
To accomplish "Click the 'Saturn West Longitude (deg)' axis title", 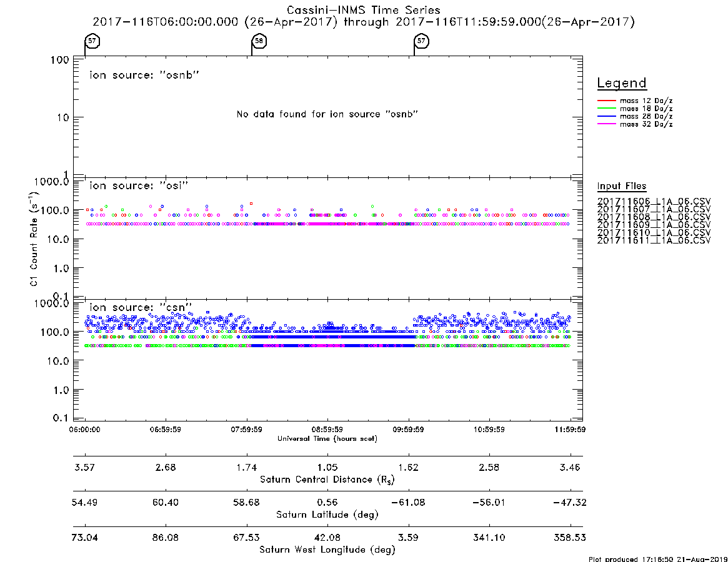I will click(x=327, y=550).
